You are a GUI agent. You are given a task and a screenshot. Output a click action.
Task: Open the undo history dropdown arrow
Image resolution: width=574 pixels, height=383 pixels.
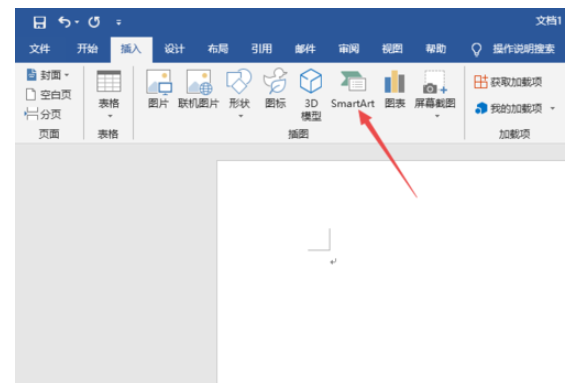(77, 22)
